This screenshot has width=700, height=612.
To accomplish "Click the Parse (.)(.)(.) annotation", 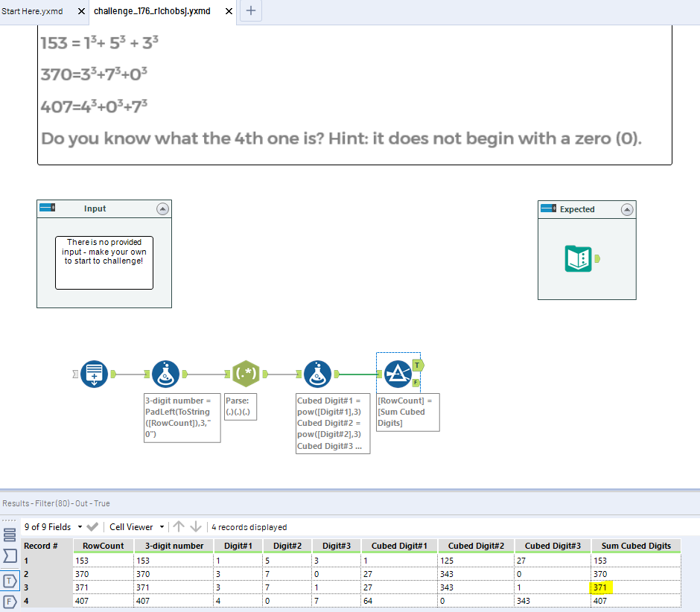I will (x=241, y=407).
